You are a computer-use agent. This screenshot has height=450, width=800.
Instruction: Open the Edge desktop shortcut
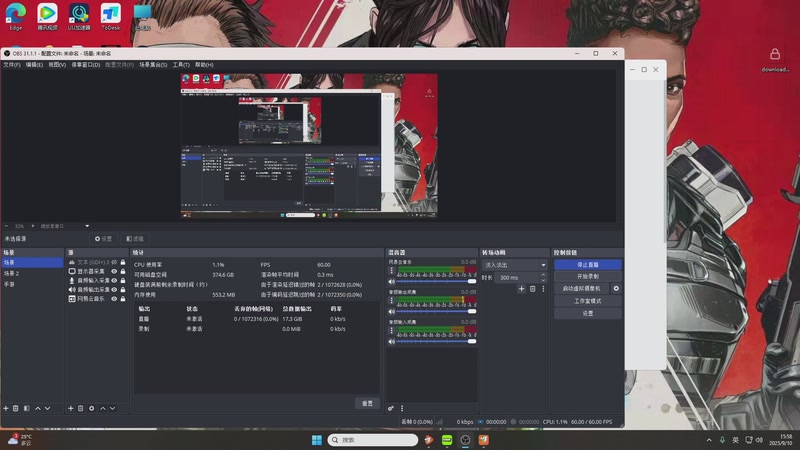16,17
